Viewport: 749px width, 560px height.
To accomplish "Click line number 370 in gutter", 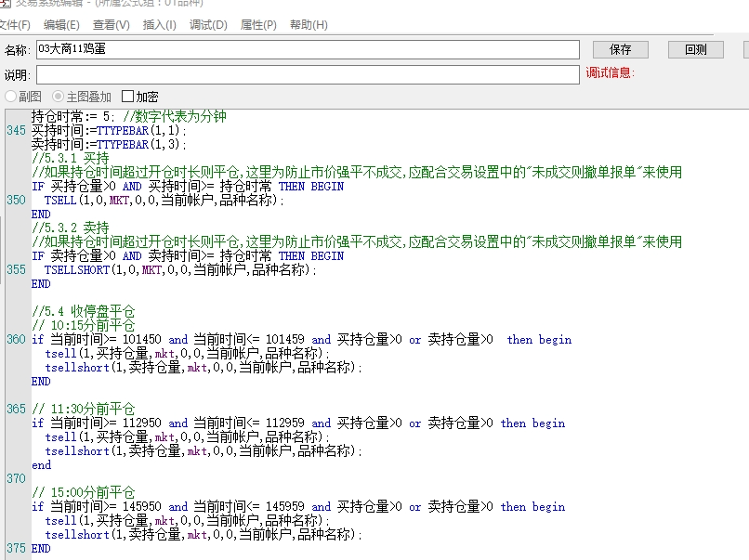I will (x=16, y=479).
